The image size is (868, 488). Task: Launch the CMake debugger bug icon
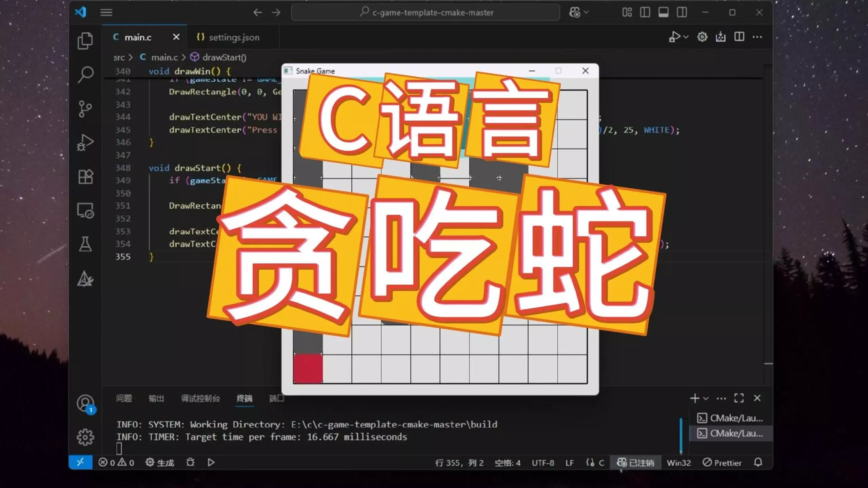point(191,463)
